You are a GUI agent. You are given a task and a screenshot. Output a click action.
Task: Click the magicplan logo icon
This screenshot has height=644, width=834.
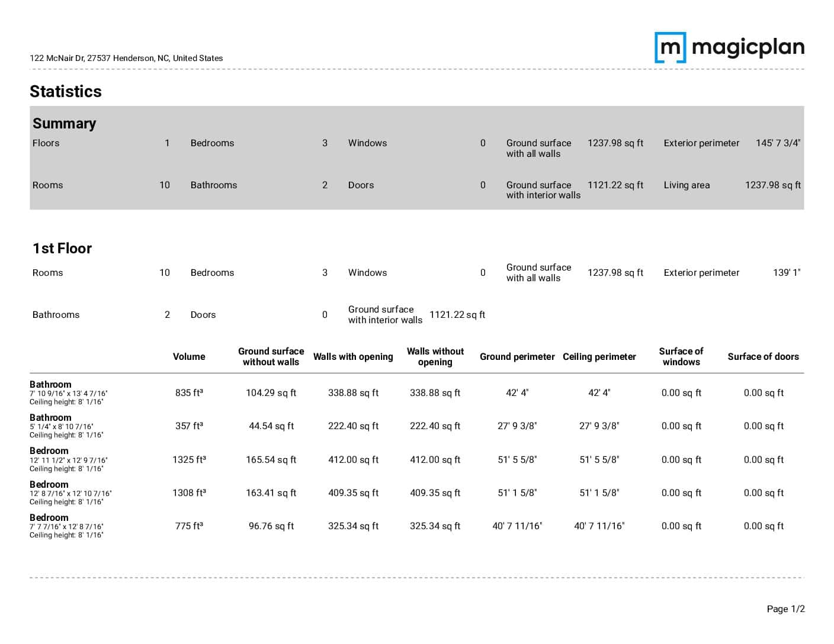pyautogui.click(x=670, y=47)
